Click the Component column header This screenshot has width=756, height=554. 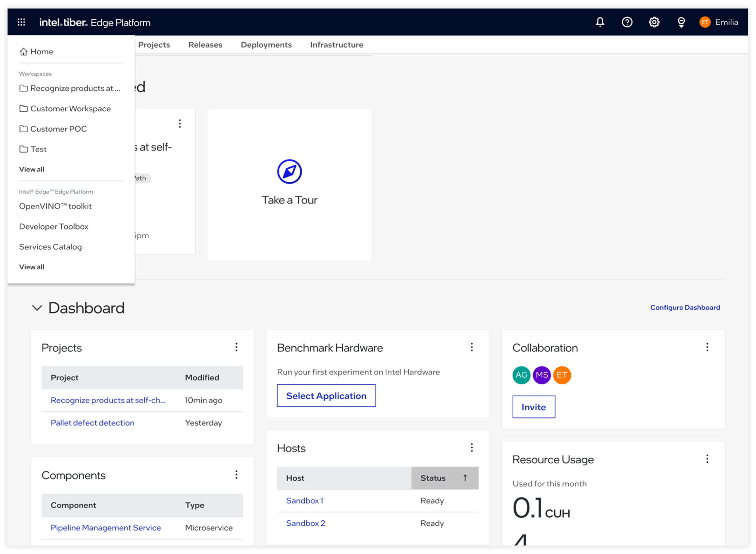(73, 505)
